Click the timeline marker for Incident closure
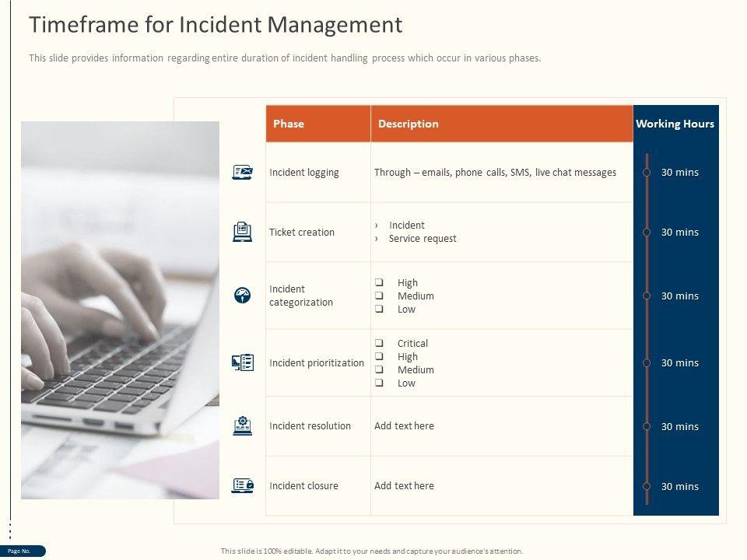Screen dimensions: 747x560 647,486
